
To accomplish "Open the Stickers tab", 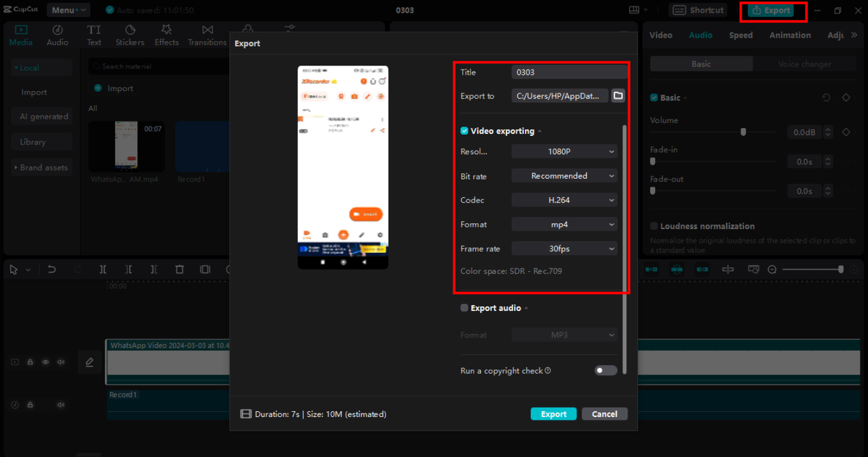I will 130,35.
